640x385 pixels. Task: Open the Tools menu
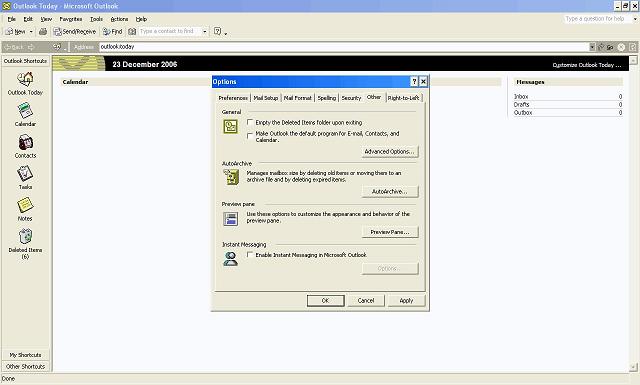click(96, 19)
